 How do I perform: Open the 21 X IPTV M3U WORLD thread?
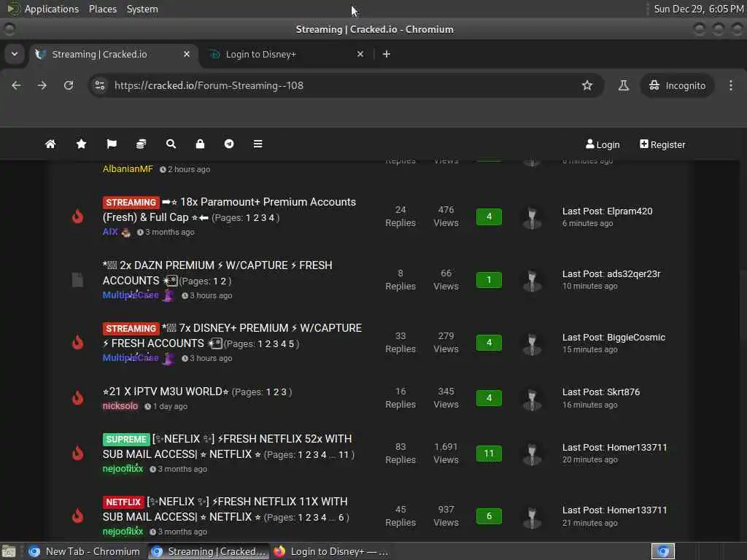[x=166, y=392]
